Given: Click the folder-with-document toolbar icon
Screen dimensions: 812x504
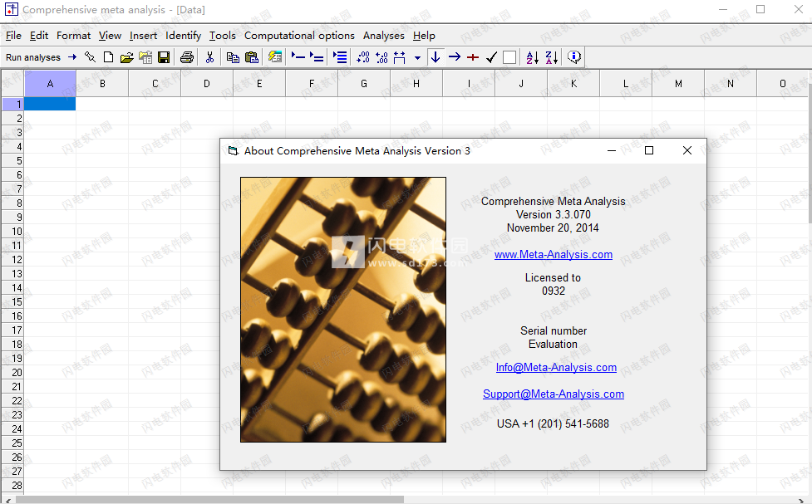Looking at the screenshot, I should coord(145,57).
